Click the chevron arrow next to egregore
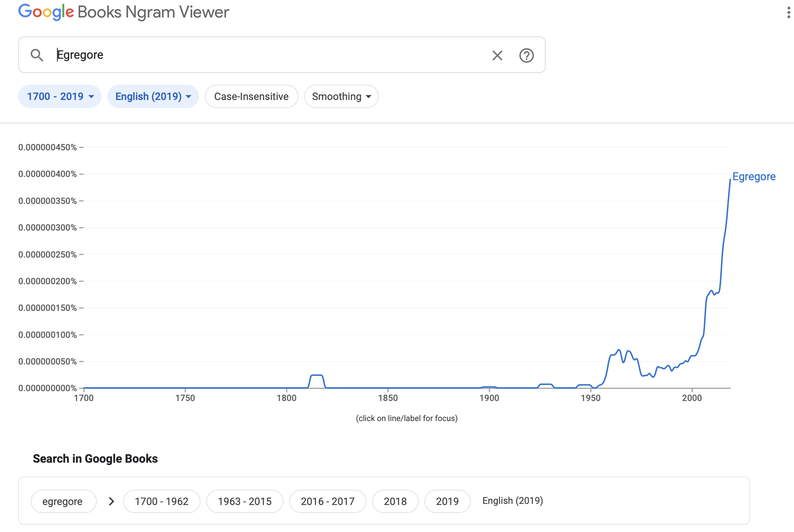Viewport: 794px width, 532px height. [x=112, y=501]
